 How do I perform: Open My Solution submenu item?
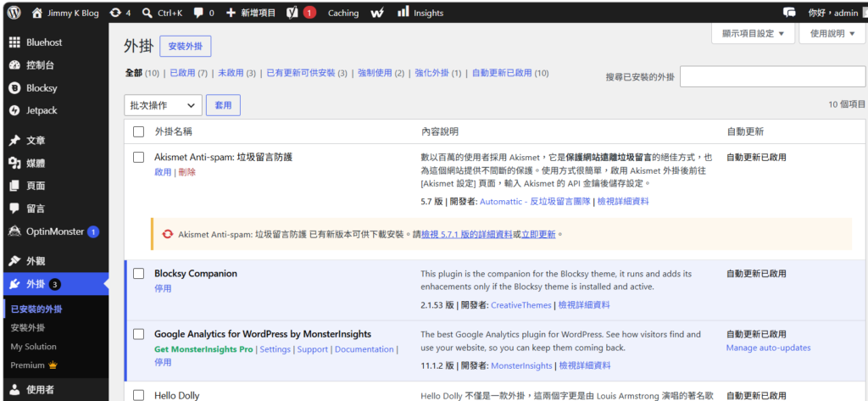(33, 347)
